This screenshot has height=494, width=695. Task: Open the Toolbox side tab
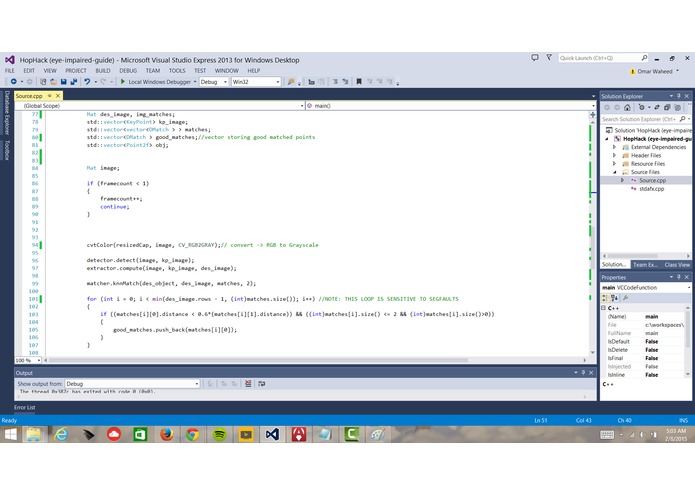click(x=7, y=150)
